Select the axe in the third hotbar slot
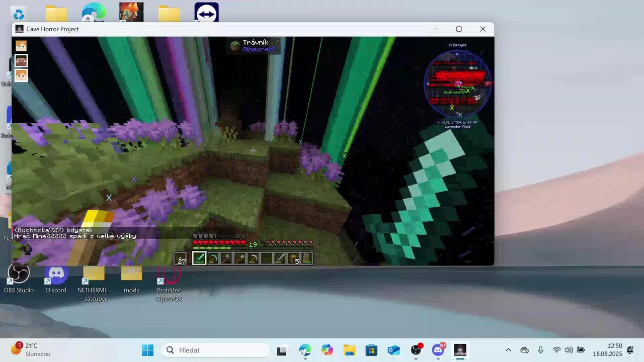The image size is (644, 362). click(x=226, y=258)
